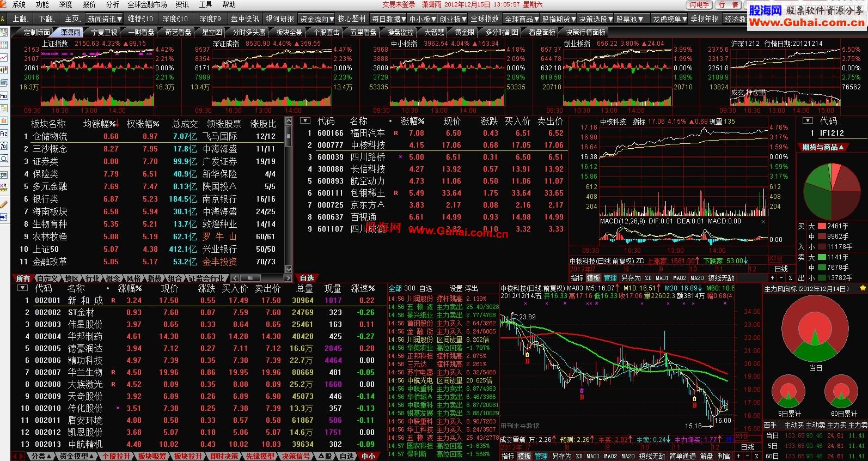Select the 概念 sector category tab
Viewport: 868px width, 461px height.
point(113,278)
